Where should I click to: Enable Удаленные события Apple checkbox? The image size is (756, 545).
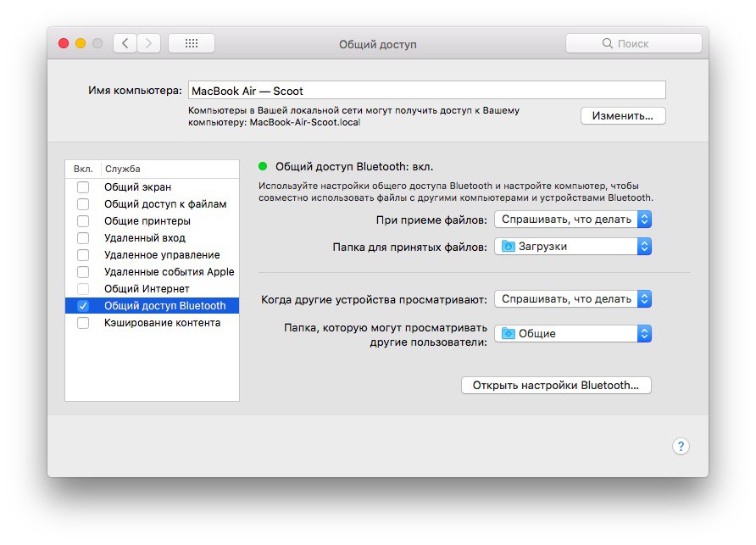coord(83,271)
